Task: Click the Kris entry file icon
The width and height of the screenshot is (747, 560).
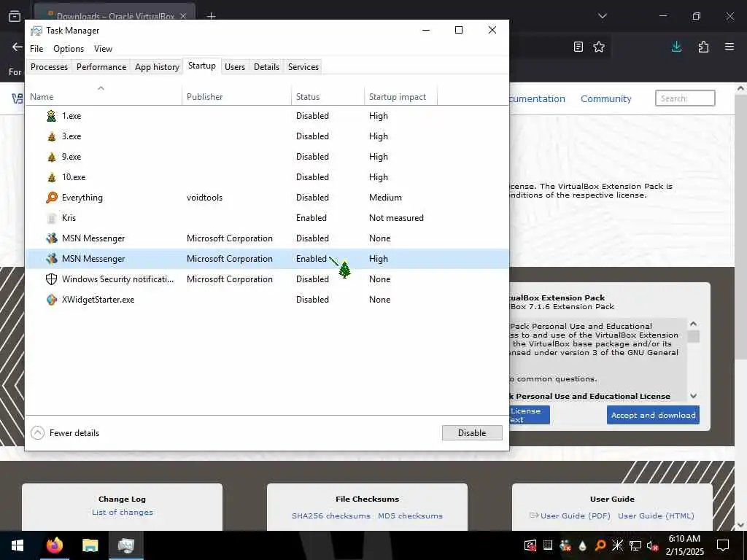Action: (x=52, y=218)
